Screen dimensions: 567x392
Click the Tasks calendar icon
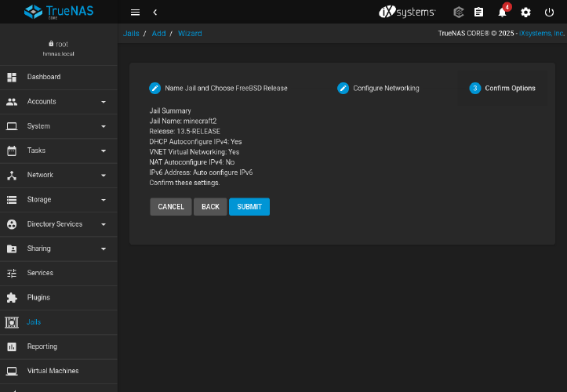(12, 151)
